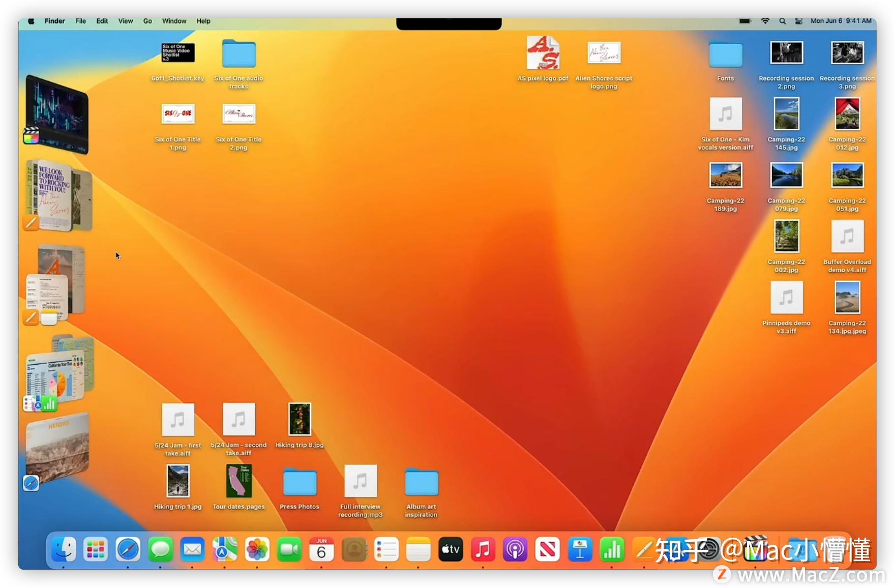Image resolution: width=895 pixels, height=588 pixels.
Task: Select 5/24 Jam - second take.aiff file
Action: tap(238, 430)
